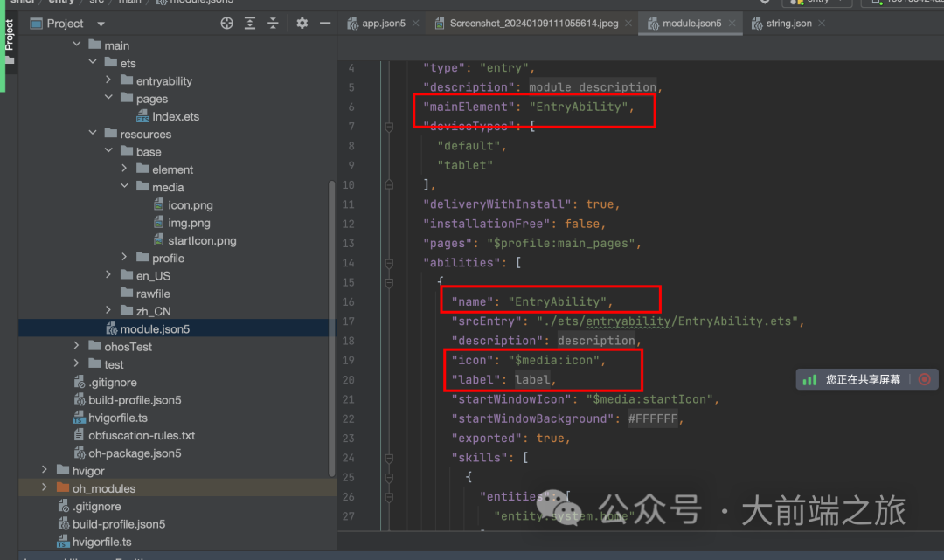This screenshot has height=560, width=944.
Task: Click line number 11 in gutter
Action: point(348,204)
